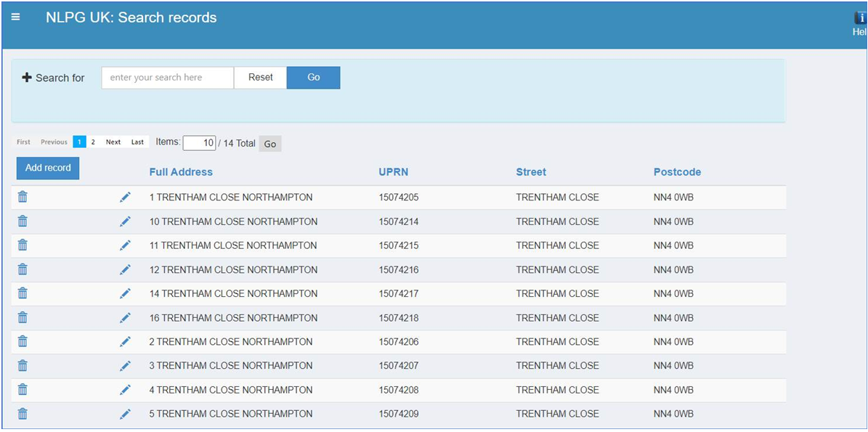Select UPRN 15074205 cell

pos(399,197)
